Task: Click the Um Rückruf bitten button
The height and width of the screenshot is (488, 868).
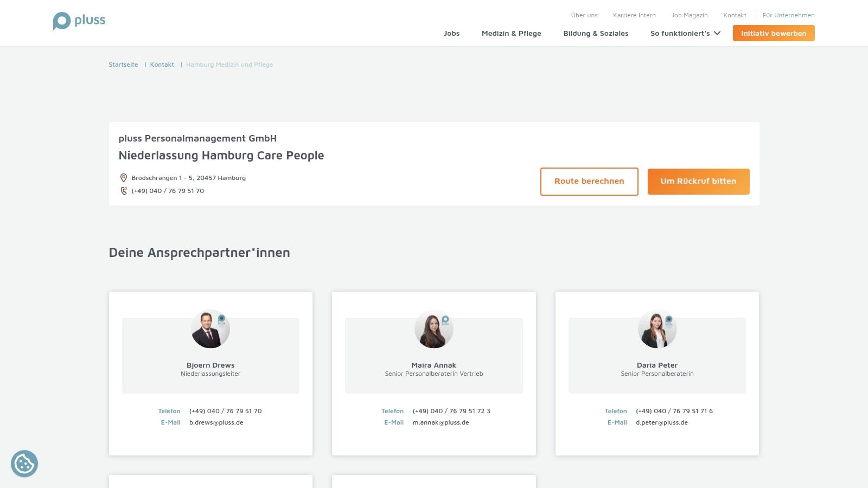Action: tap(698, 181)
